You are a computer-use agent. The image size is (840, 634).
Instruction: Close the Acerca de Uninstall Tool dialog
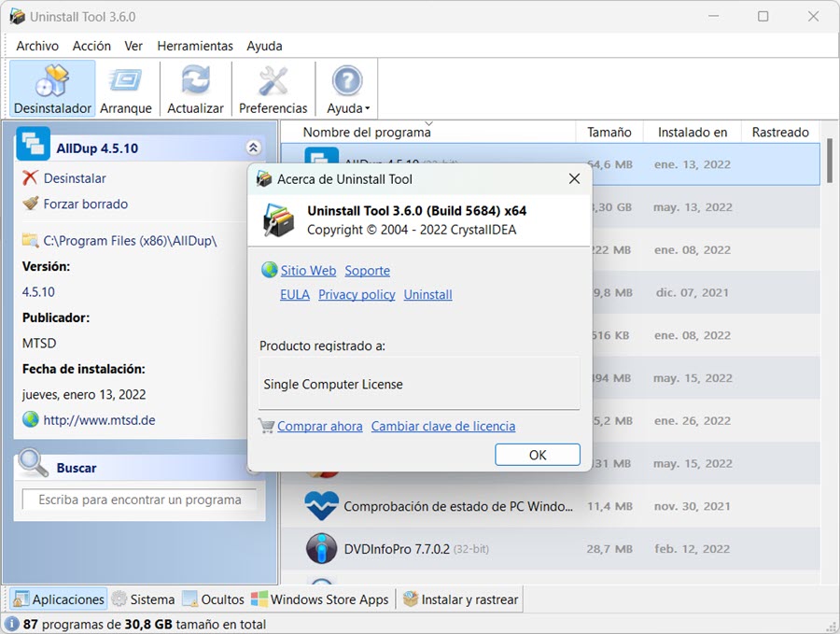(574, 178)
